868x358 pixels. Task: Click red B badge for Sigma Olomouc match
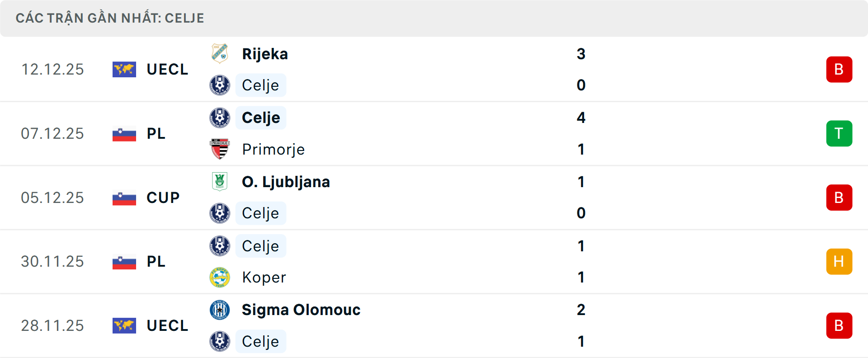point(839,326)
